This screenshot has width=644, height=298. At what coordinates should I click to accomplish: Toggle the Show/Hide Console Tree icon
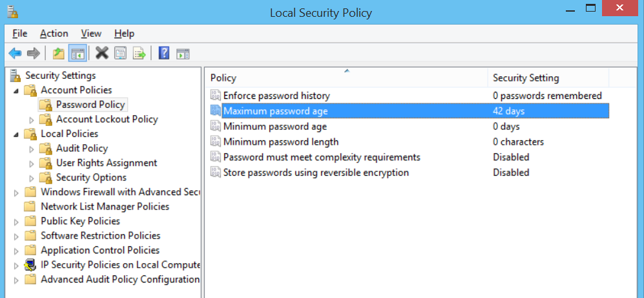[78, 53]
